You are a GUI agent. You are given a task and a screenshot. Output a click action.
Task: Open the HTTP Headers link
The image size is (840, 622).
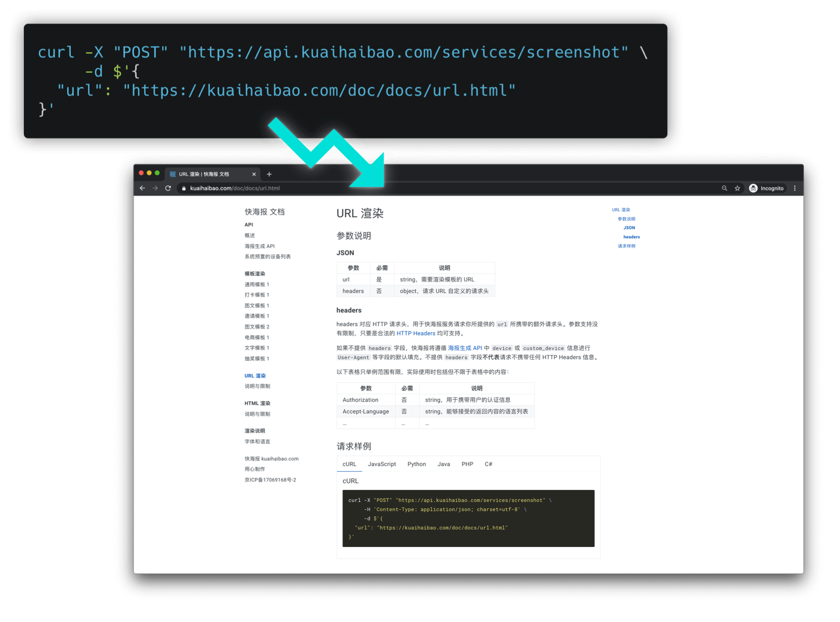(x=415, y=333)
